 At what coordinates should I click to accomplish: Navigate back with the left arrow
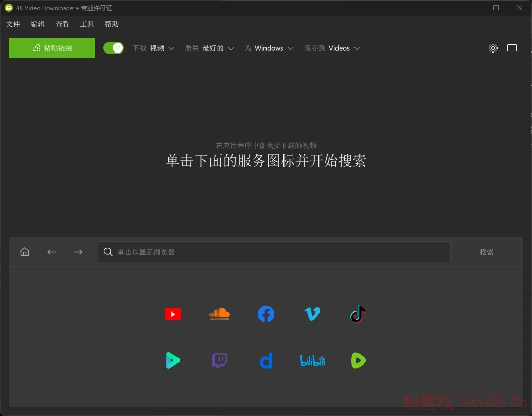point(51,252)
